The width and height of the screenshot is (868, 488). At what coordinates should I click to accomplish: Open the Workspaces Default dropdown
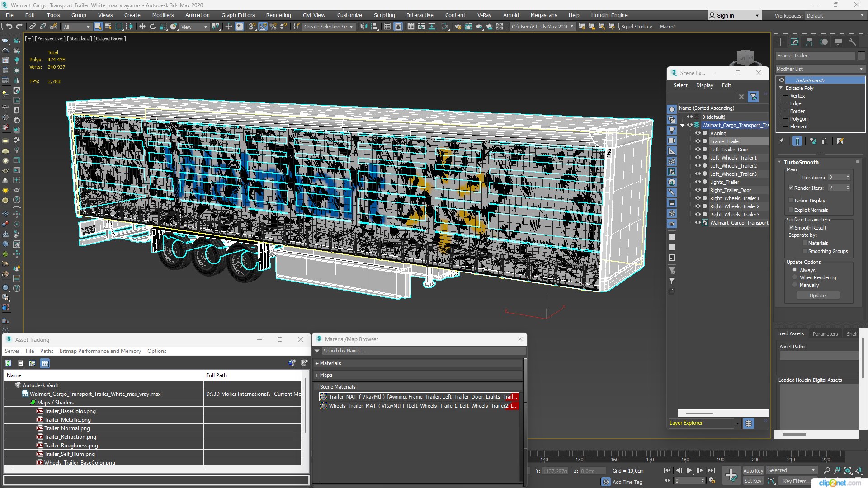coord(835,16)
